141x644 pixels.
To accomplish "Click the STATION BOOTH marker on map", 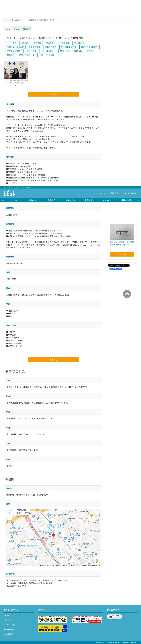I will coord(43,538).
